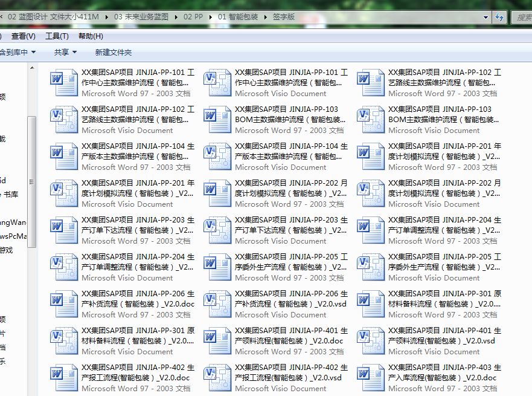The height and width of the screenshot is (396, 532).
Task: Click the PP-206 生产补货流程 .vsd file icon
Action: (x=217, y=304)
